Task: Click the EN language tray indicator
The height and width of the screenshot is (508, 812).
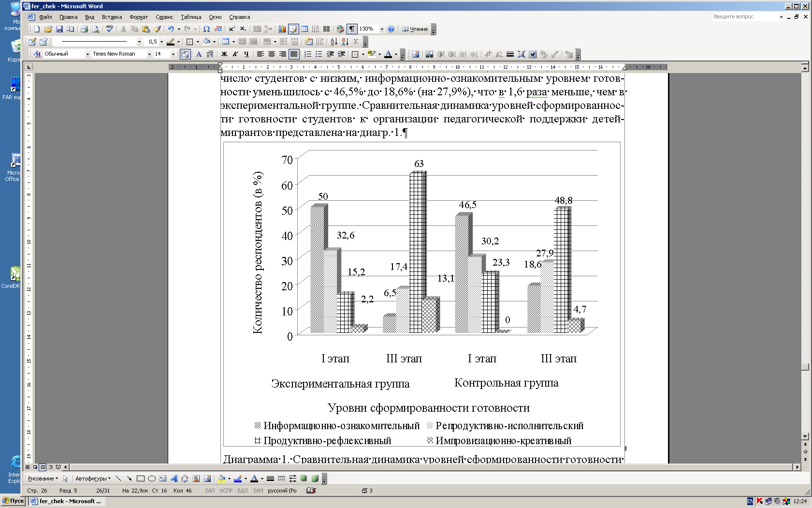Action: (x=750, y=501)
